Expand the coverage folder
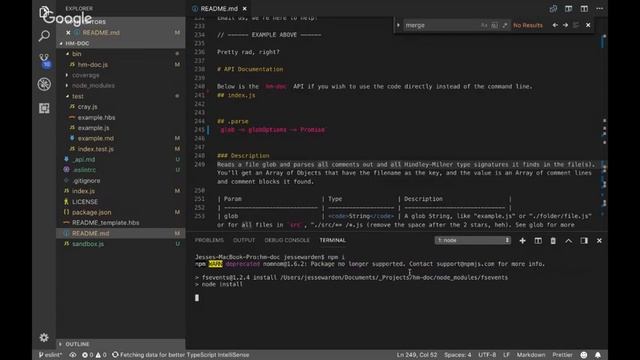The height and width of the screenshot is (360, 640). [67, 75]
